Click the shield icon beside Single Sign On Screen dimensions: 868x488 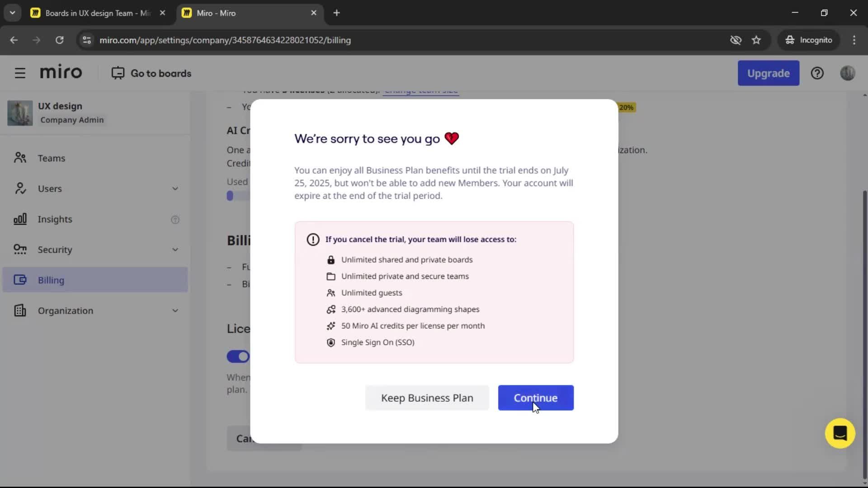(x=331, y=343)
